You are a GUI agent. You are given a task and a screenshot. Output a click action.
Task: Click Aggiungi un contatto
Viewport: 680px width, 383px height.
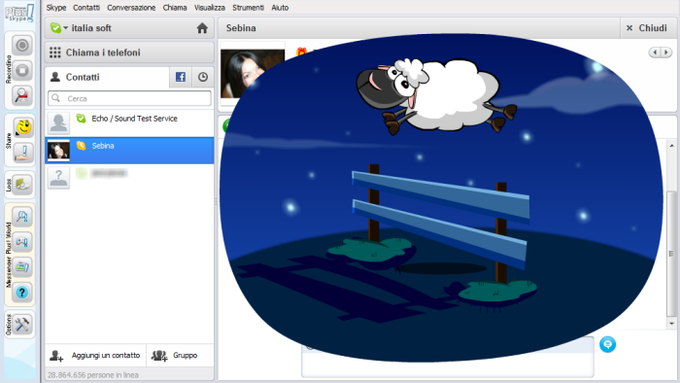[x=96, y=355]
